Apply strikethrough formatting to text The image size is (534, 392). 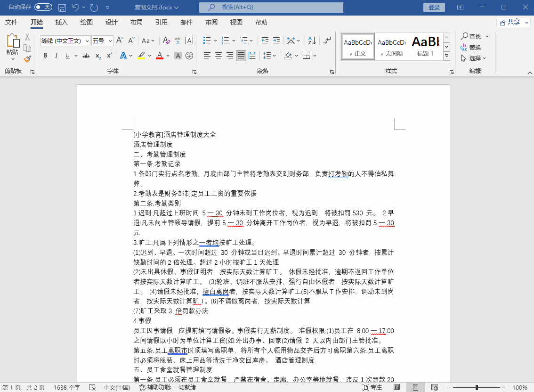point(86,56)
